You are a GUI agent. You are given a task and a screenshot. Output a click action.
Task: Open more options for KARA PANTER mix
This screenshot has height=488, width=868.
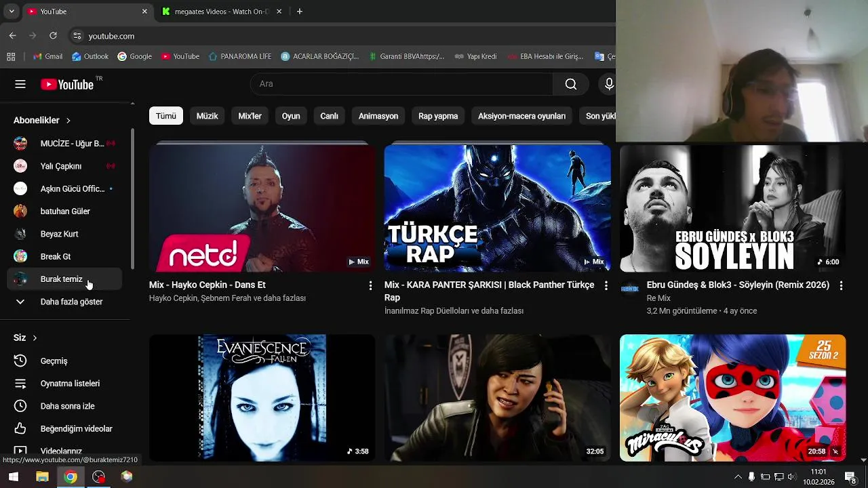pos(606,286)
